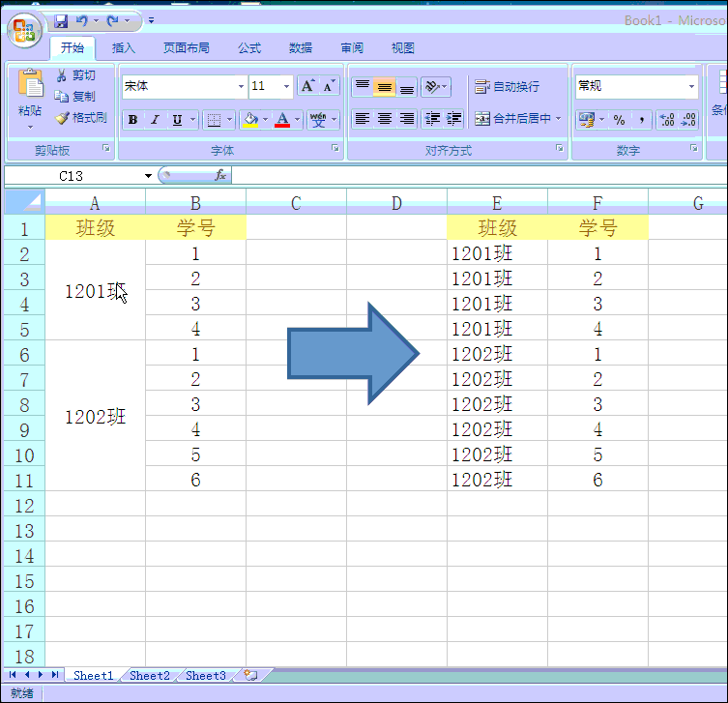Align text left
Viewport: 728px width, 703px height.
tap(363, 119)
